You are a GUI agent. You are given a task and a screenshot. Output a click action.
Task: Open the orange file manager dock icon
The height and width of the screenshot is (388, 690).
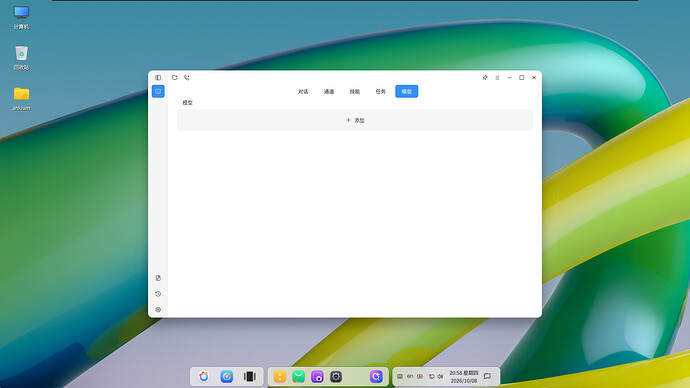tap(280, 377)
